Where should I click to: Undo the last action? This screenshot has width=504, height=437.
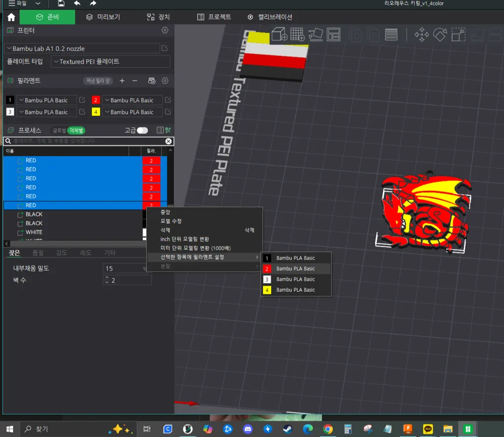click(x=77, y=3)
